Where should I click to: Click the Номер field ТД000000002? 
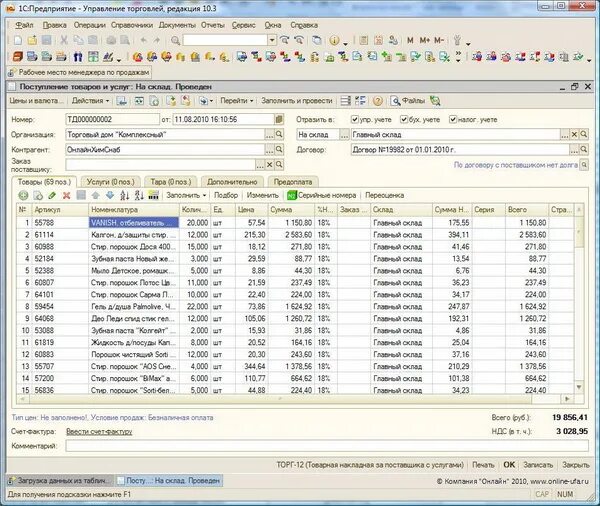[112, 119]
